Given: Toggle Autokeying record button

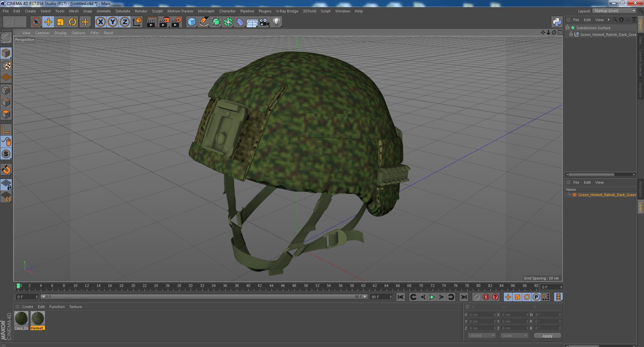Looking at the screenshot, I should [x=486, y=297].
